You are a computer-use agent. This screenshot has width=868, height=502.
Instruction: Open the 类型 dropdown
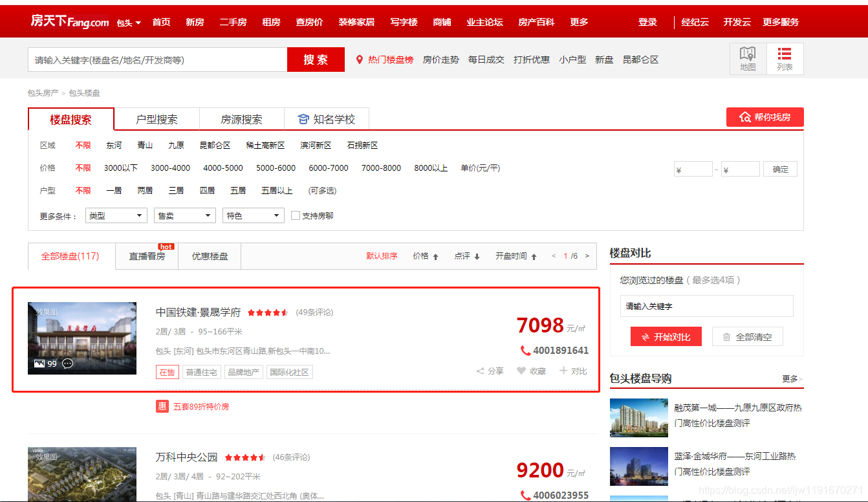(x=116, y=215)
